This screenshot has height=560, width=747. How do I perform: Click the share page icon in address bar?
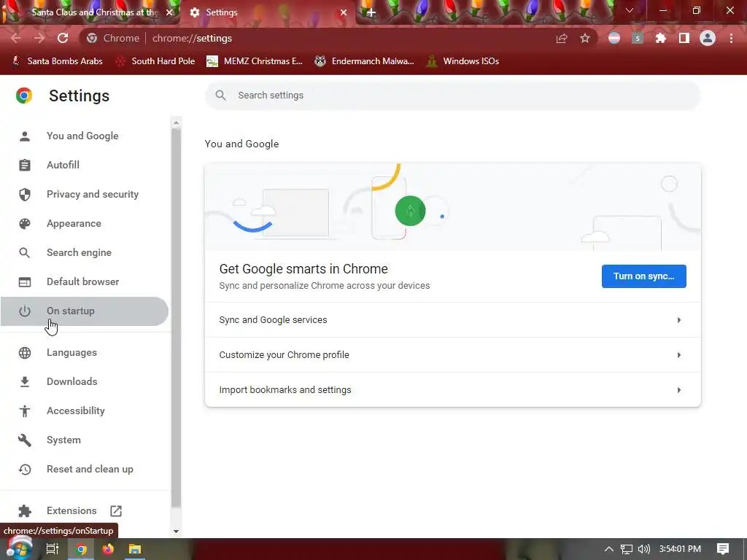[562, 38]
